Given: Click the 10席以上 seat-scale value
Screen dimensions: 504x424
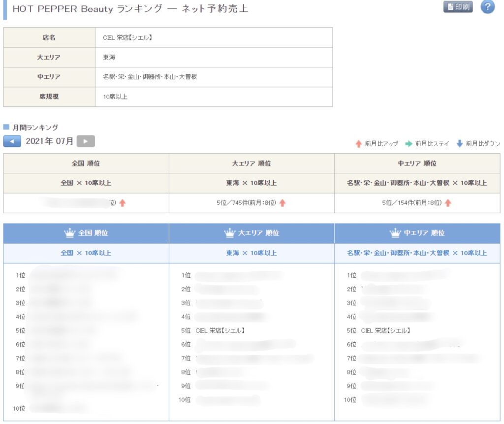Looking at the screenshot, I should pos(115,97).
